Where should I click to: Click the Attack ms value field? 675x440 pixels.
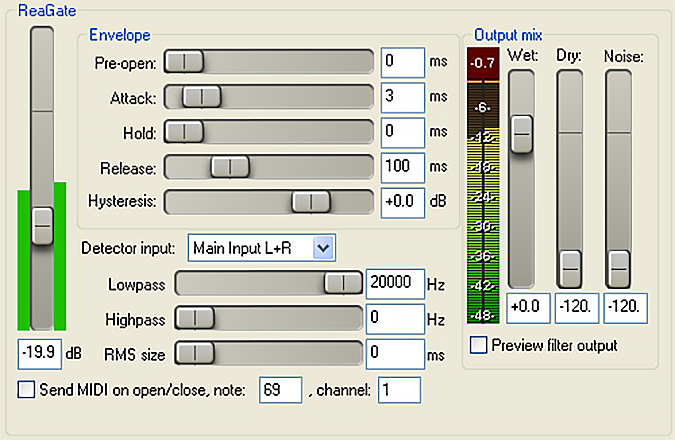coord(403,97)
